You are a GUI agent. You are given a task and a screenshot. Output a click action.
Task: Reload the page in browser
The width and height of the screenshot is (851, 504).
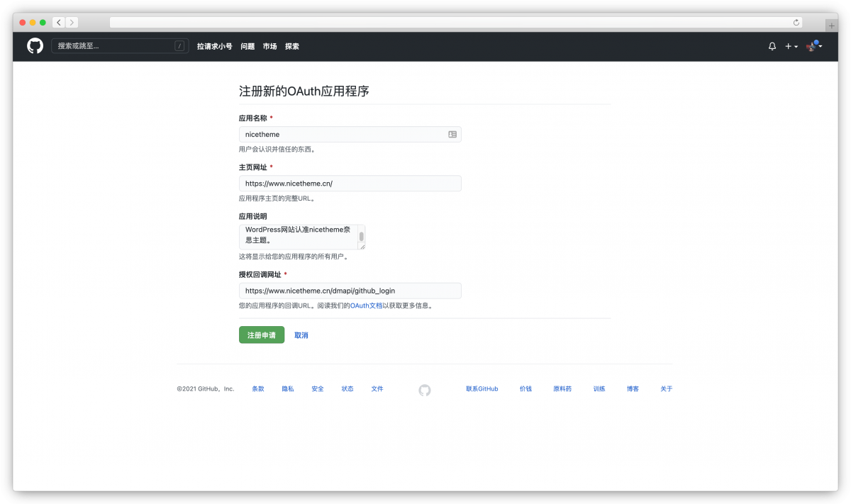pyautogui.click(x=796, y=23)
